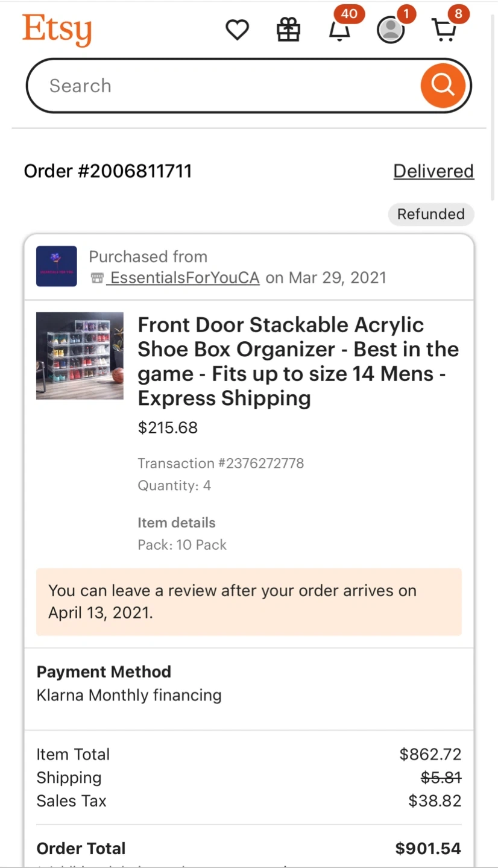Click the EssentialsForYouCA shop avatar image
Image resolution: width=498 pixels, height=868 pixels.
(x=57, y=266)
